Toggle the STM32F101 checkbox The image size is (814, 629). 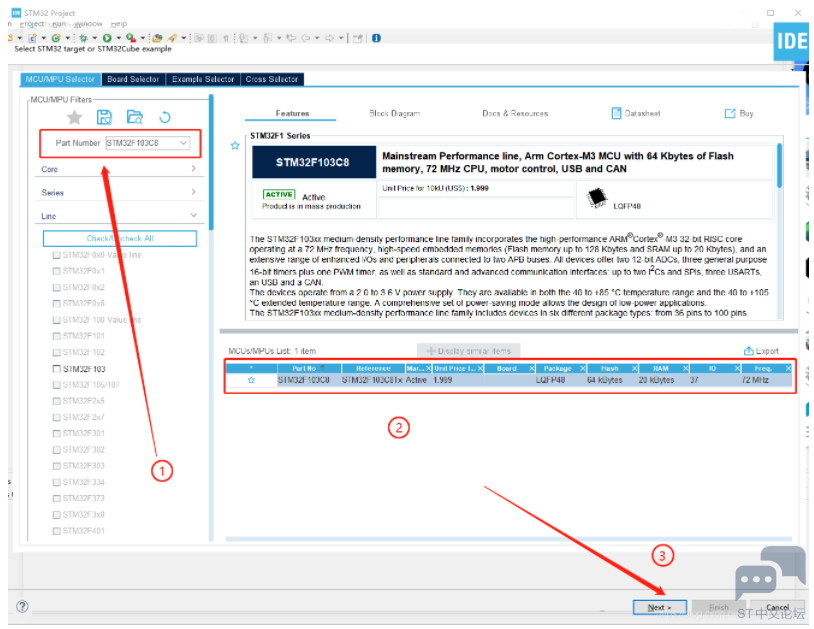point(57,336)
